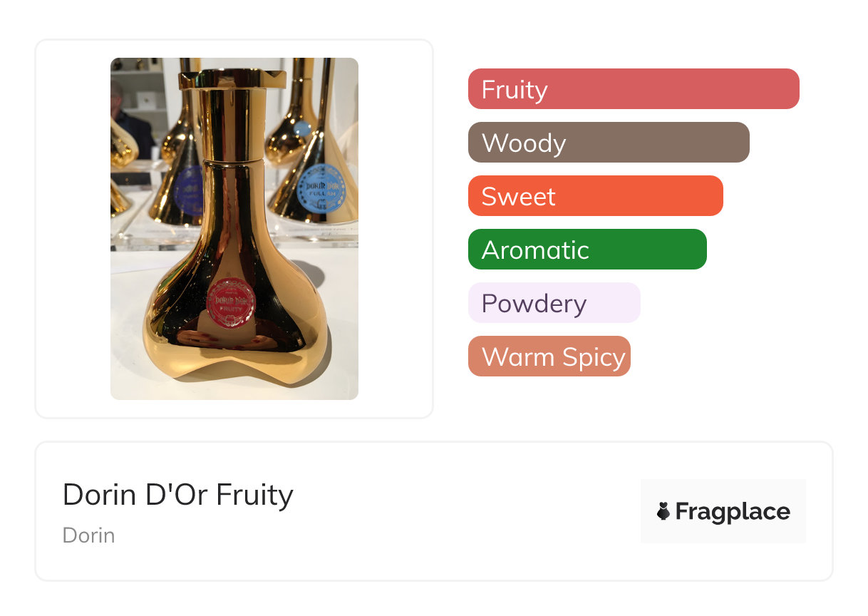
Task: Click the gold cap of the front bottle
Action: click(232, 78)
